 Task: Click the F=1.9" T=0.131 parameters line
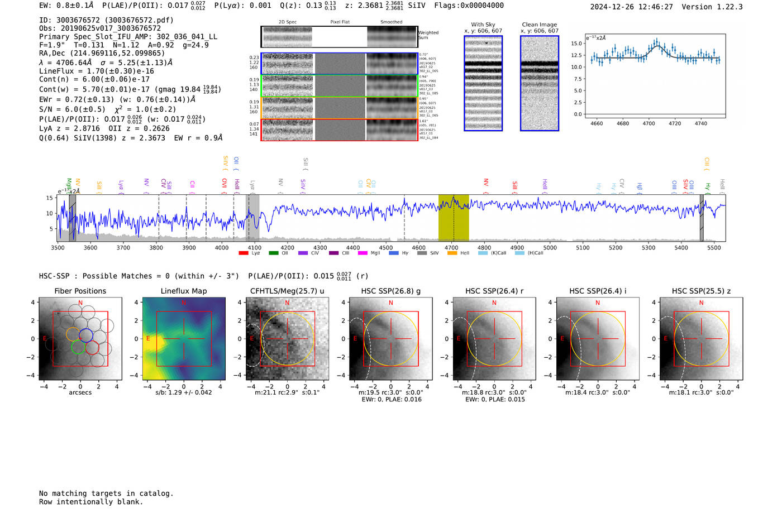point(124,45)
